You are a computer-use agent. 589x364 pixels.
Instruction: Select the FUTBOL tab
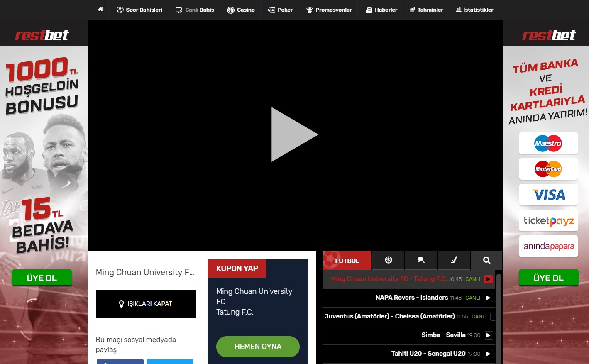click(x=347, y=261)
